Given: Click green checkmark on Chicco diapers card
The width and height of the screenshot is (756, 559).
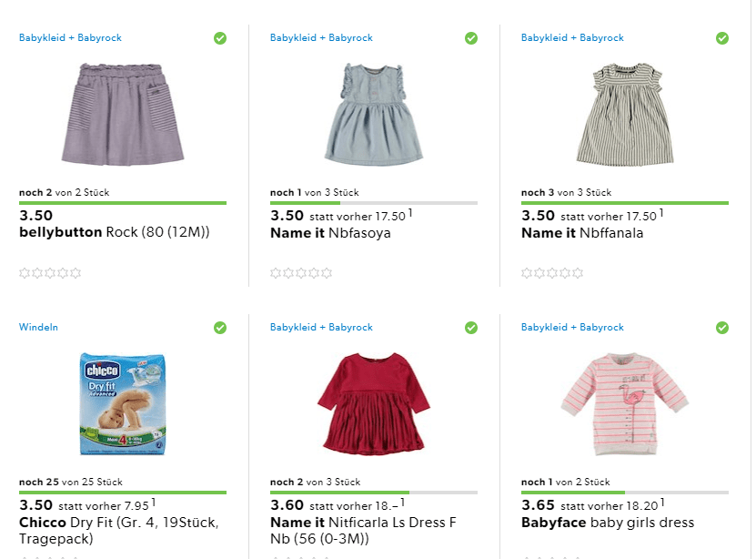Looking at the screenshot, I should point(220,328).
